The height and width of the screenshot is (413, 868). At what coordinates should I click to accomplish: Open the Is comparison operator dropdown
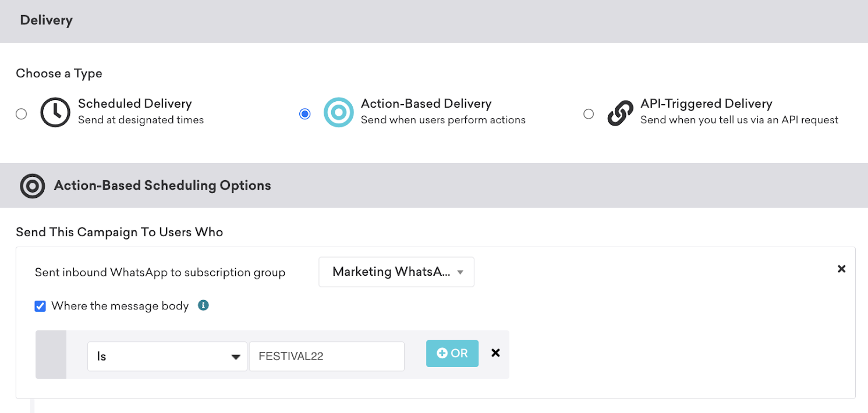[x=167, y=357]
